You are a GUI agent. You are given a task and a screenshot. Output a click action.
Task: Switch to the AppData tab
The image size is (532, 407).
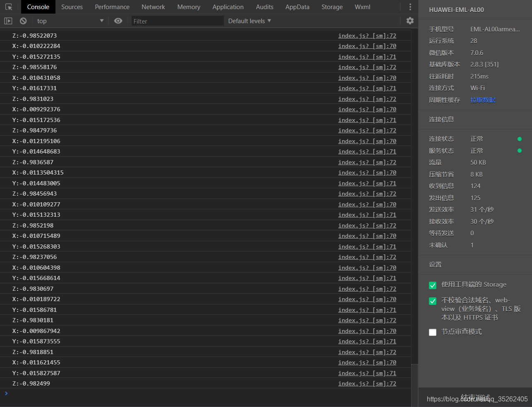[x=297, y=7]
